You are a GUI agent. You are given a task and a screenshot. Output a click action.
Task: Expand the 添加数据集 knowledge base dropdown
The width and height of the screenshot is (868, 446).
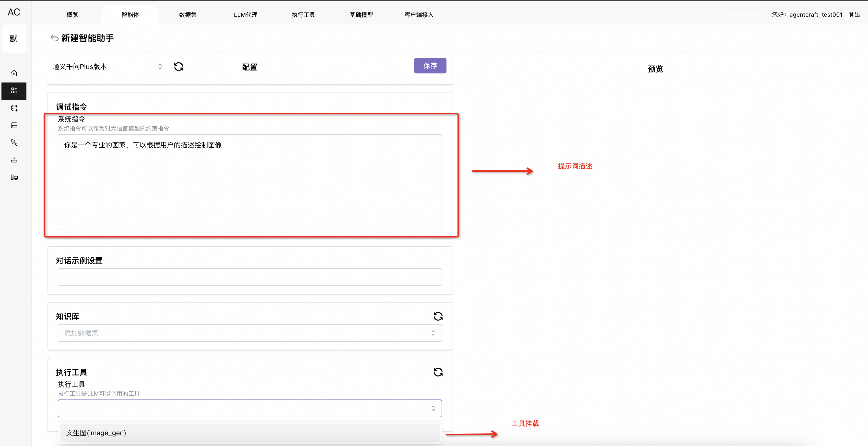tap(249, 333)
